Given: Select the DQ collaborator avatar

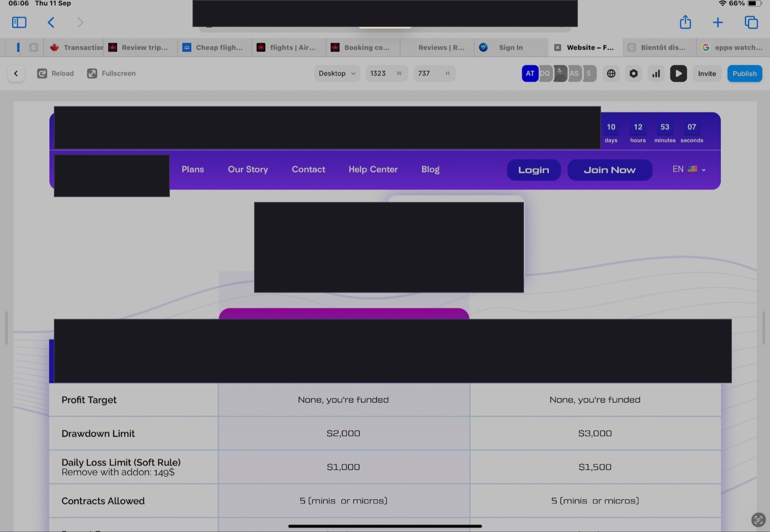Looking at the screenshot, I should tap(545, 74).
